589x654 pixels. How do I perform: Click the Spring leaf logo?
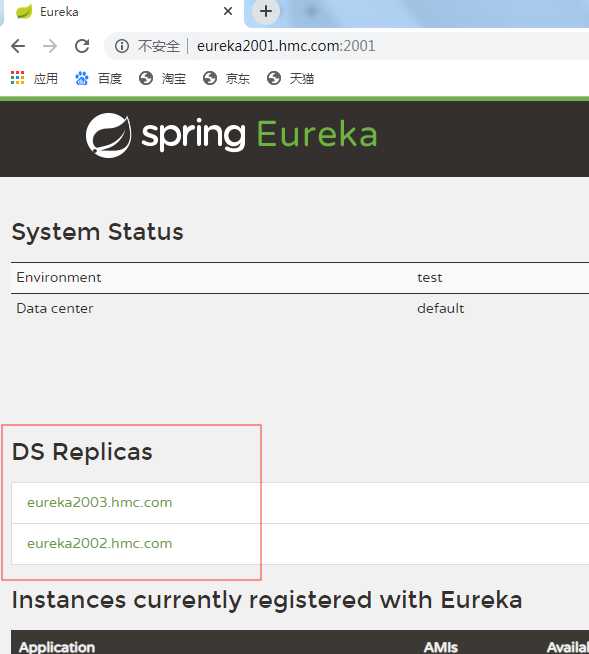[108, 136]
